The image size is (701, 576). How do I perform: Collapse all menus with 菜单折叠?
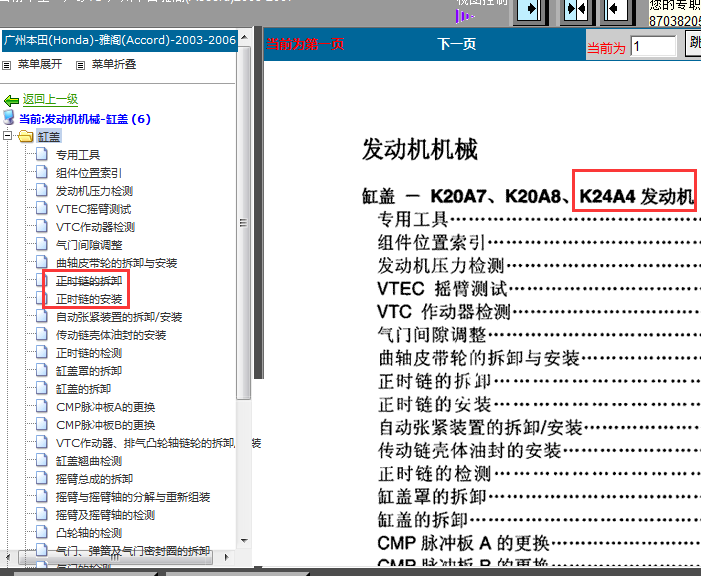(x=114, y=64)
